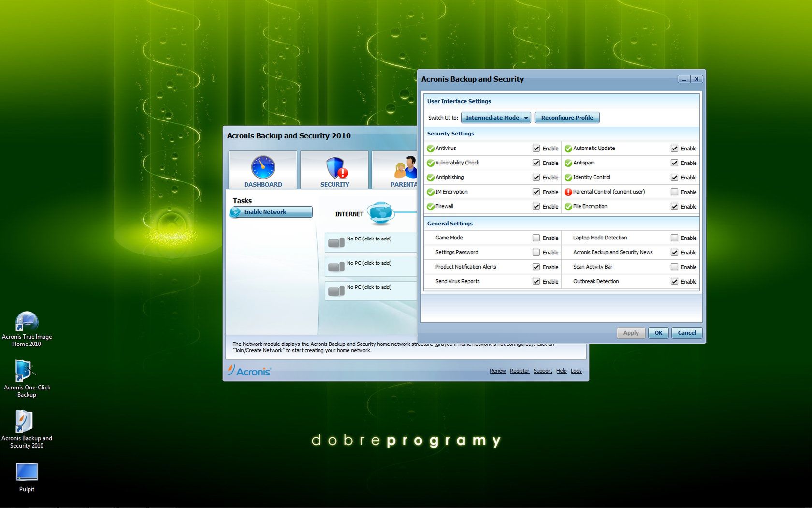Click the first No PC computer icon
Screen dimensions: 812x508
pos(336,242)
